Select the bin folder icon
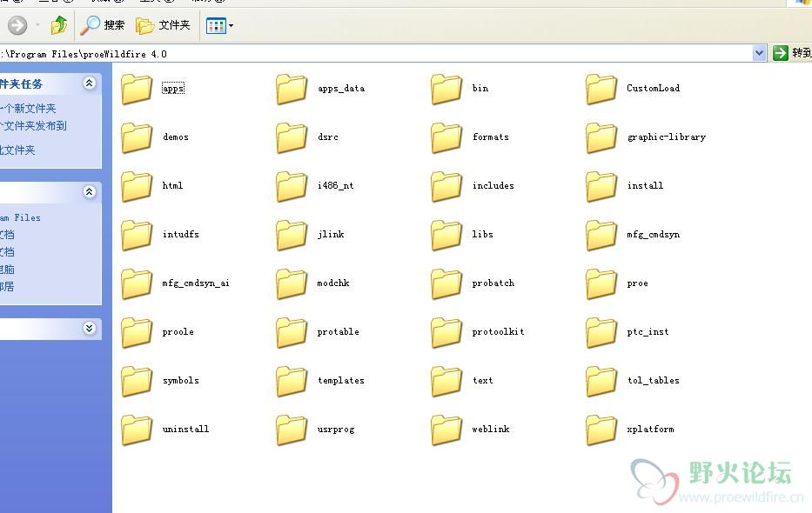812x513 pixels. pos(446,89)
